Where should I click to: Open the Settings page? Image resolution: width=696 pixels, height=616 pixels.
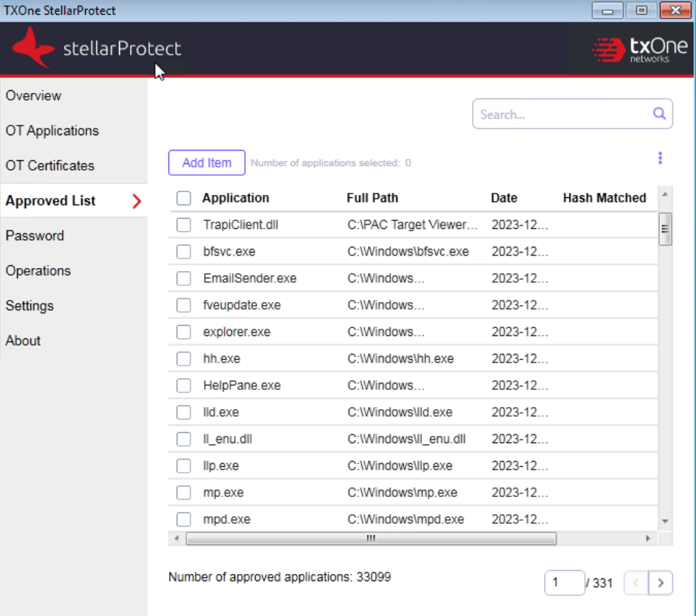pos(30,306)
